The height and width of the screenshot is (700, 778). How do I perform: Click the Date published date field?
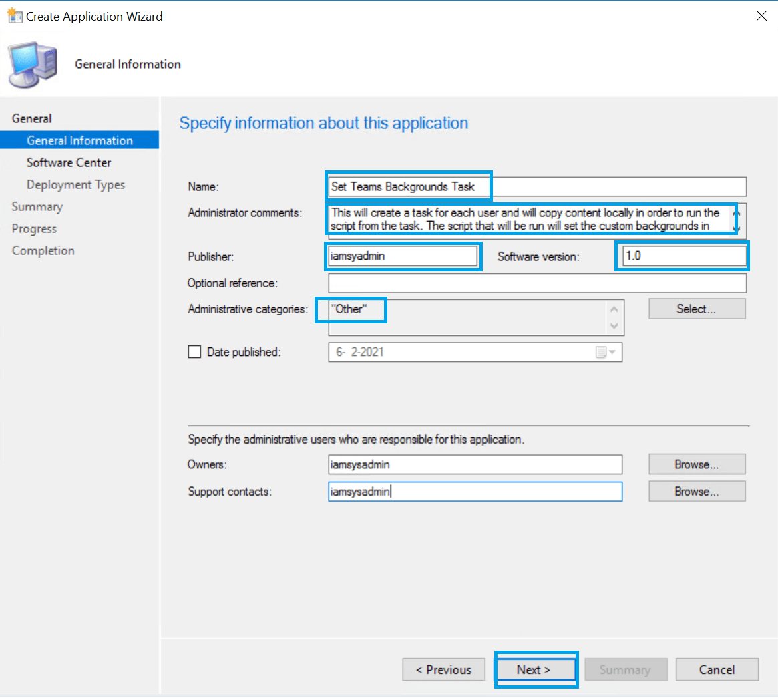tap(475, 353)
